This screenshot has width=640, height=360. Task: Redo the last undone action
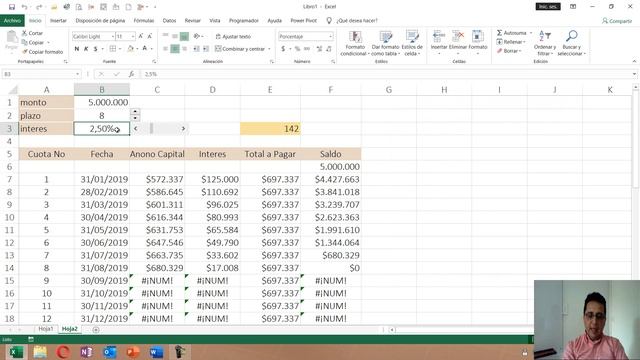(39, 7)
